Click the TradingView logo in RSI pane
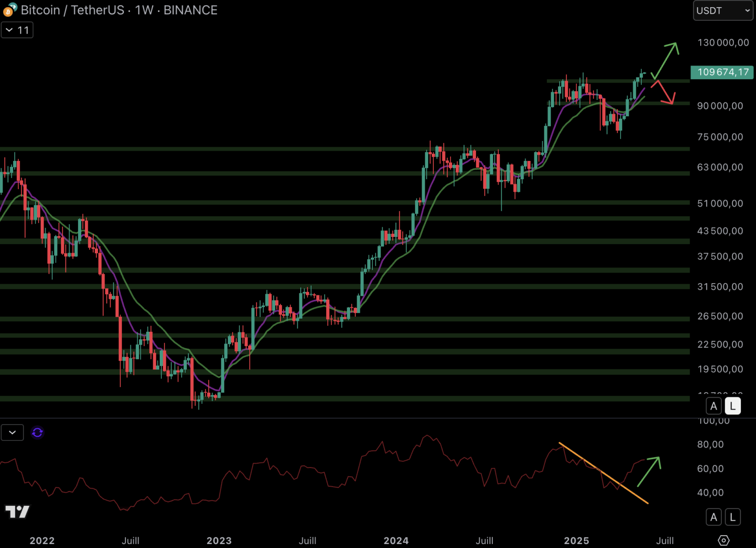The height and width of the screenshot is (548, 756). tap(17, 511)
